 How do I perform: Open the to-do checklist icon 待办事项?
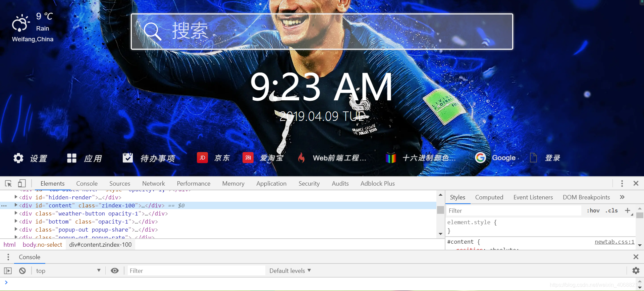[x=128, y=158]
